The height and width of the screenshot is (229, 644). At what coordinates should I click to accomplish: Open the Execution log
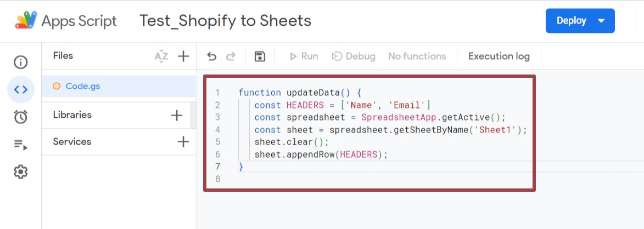(x=499, y=56)
